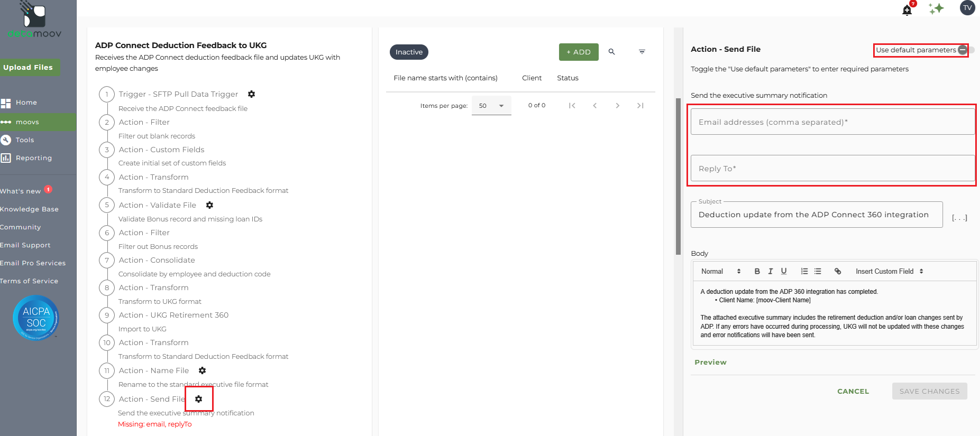The image size is (980, 436).
Task: Click the Subject input field
Action: pyautogui.click(x=817, y=215)
